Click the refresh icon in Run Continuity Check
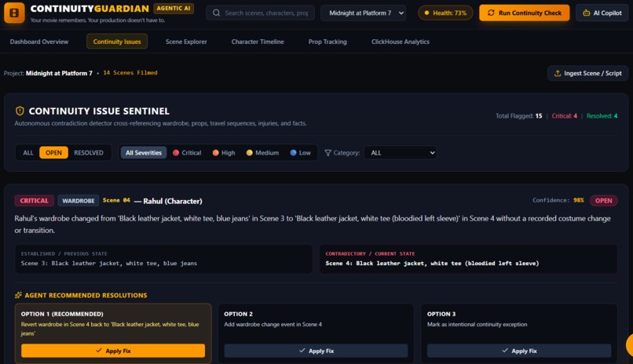 491,13
